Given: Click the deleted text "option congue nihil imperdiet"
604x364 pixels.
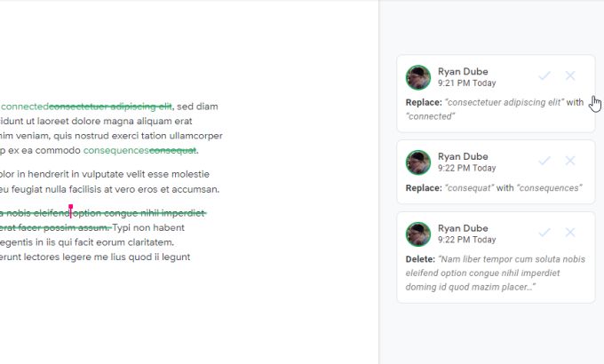Looking at the screenshot, I should [139, 213].
